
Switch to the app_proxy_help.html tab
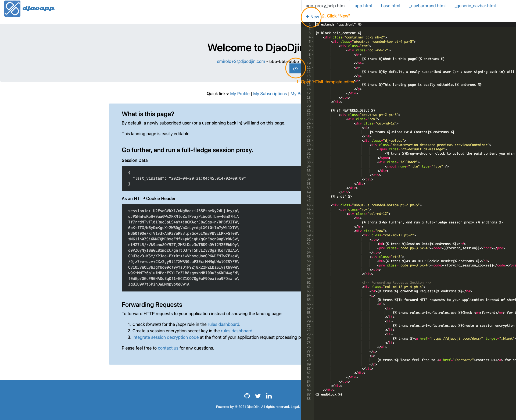(325, 6)
